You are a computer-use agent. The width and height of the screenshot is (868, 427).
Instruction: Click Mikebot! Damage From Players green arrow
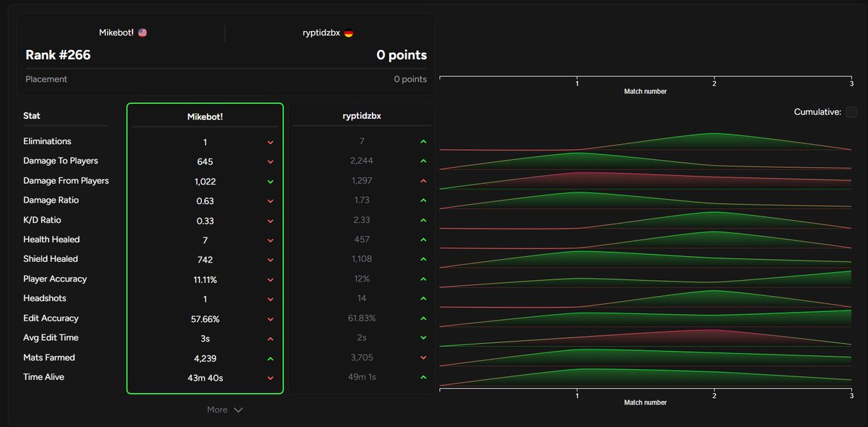coord(271,182)
